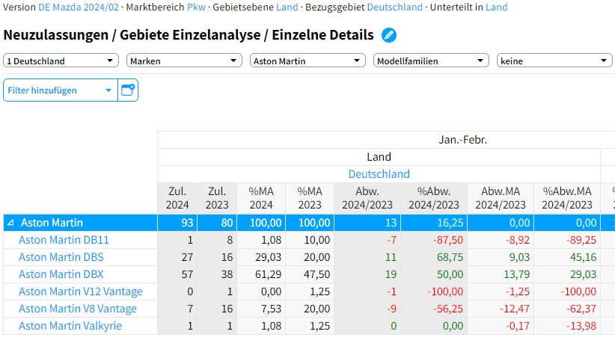The width and height of the screenshot is (615, 364).
Task: Open the Aston Martin DBS row link
Action: pyautogui.click(x=61, y=257)
